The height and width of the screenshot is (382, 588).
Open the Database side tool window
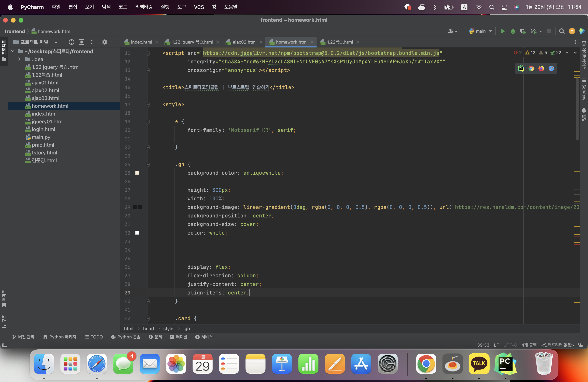tap(584, 55)
